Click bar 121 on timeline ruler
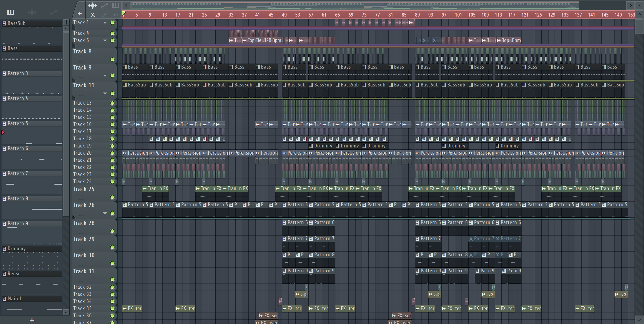This screenshot has width=644, height=324. [x=525, y=15]
